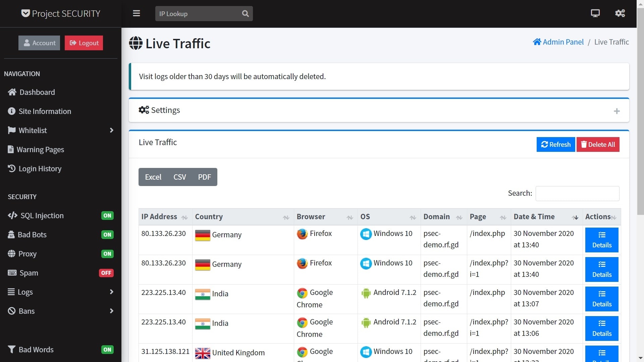Focus the table Search input field

click(577, 193)
